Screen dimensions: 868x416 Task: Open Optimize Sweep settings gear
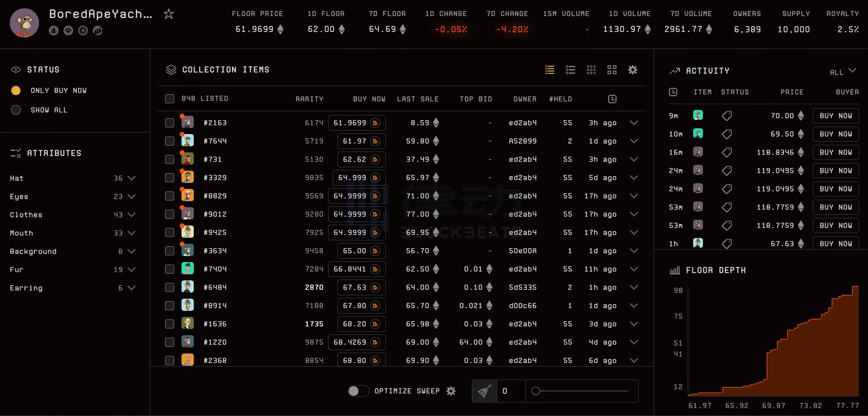point(451,391)
